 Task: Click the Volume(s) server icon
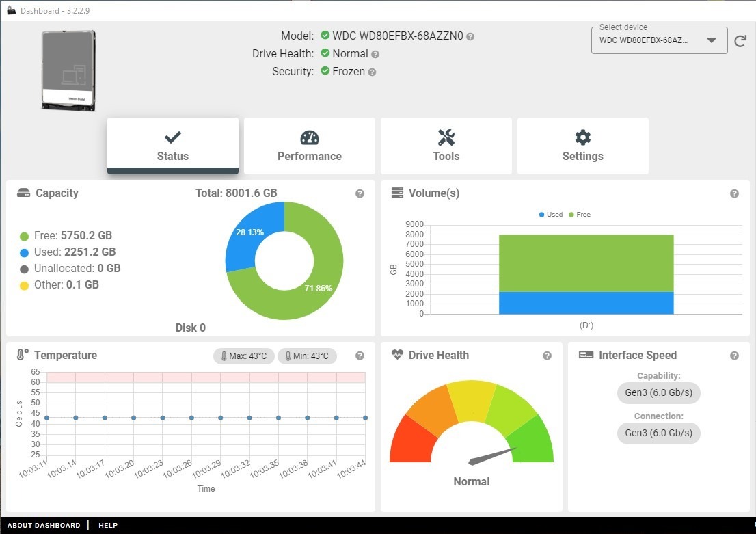coord(397,193)
